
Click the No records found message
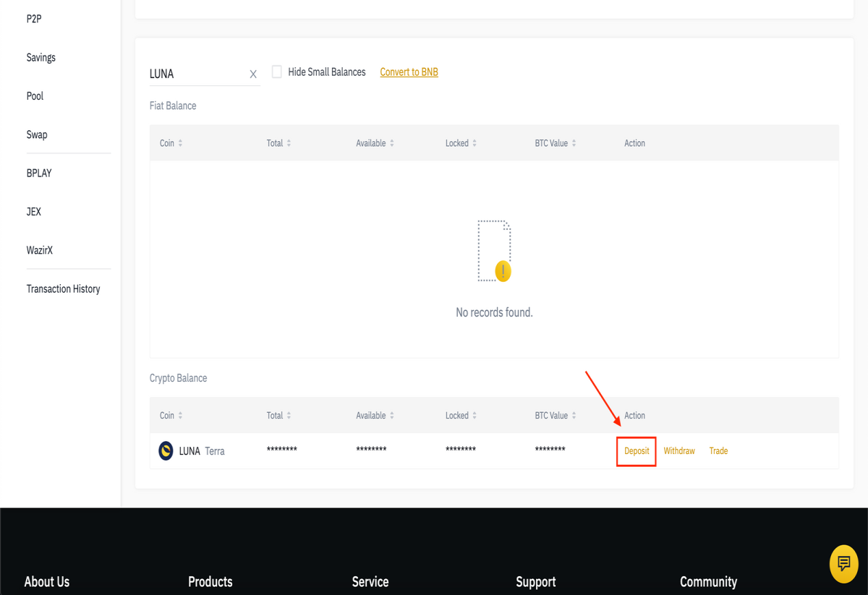click(494, 312)
